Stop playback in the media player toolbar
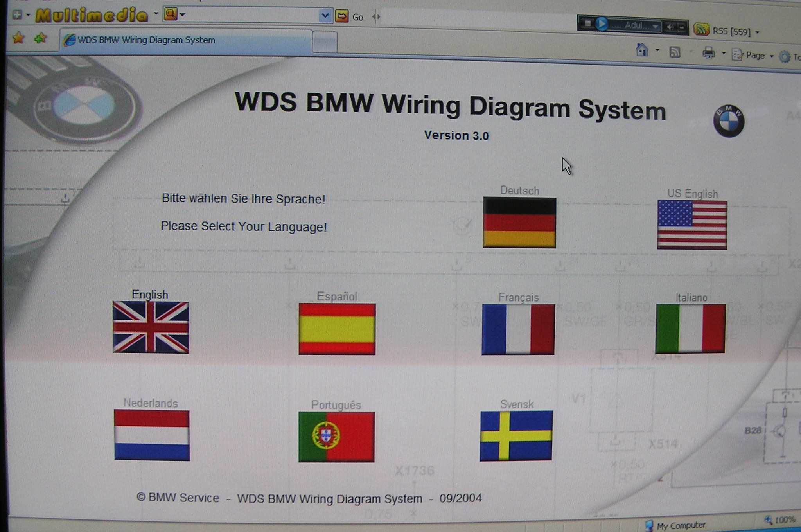801x532 pixels. coord(587,23)
